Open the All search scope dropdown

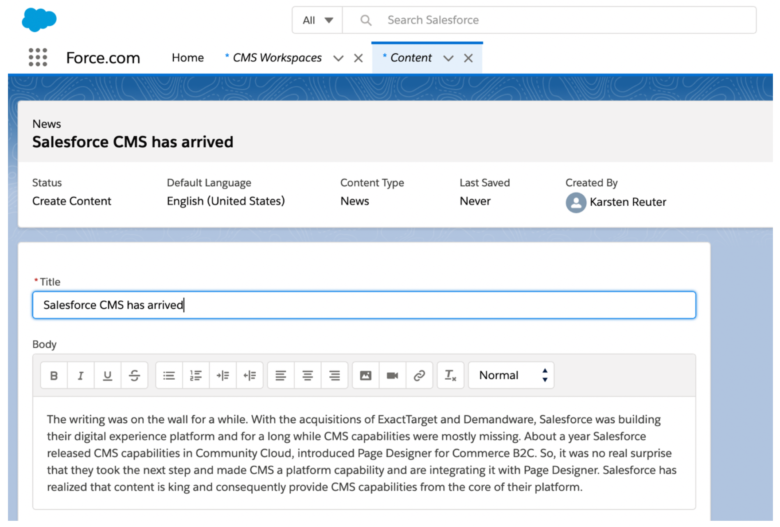[x=317, y=20]
